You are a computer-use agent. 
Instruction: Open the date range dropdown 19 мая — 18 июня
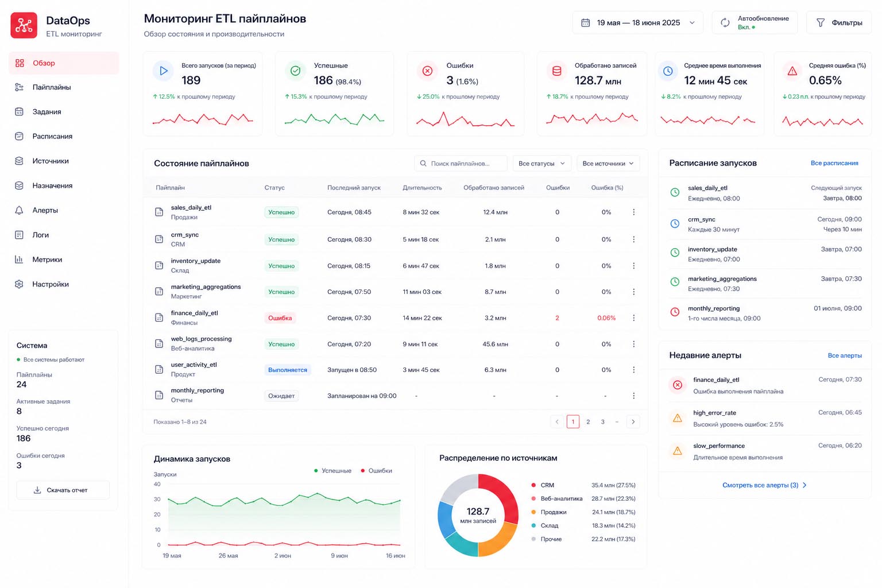(x=638, y=22)
